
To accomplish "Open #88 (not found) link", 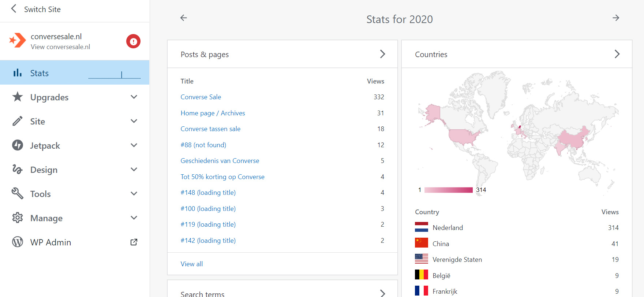I will 203,145.
